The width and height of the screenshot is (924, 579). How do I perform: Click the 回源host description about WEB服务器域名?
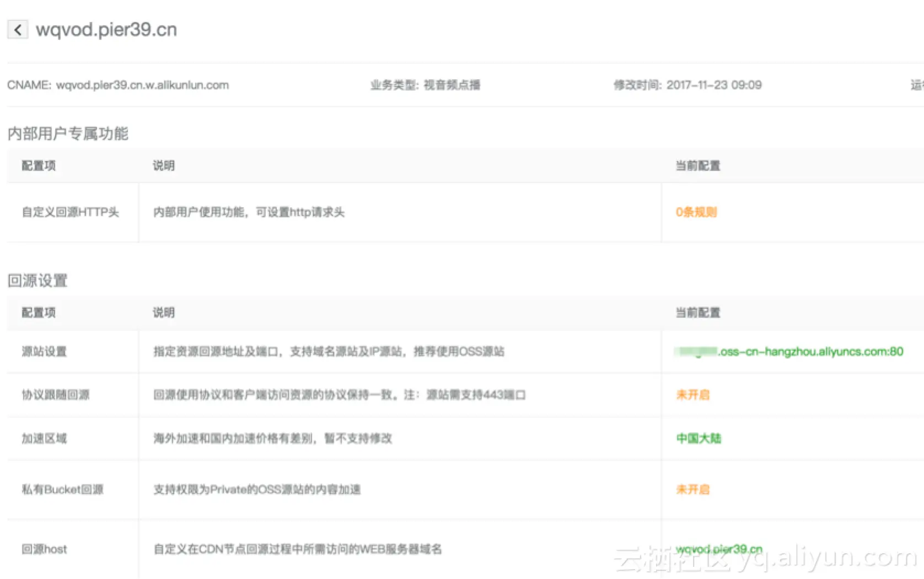point(298,549)
